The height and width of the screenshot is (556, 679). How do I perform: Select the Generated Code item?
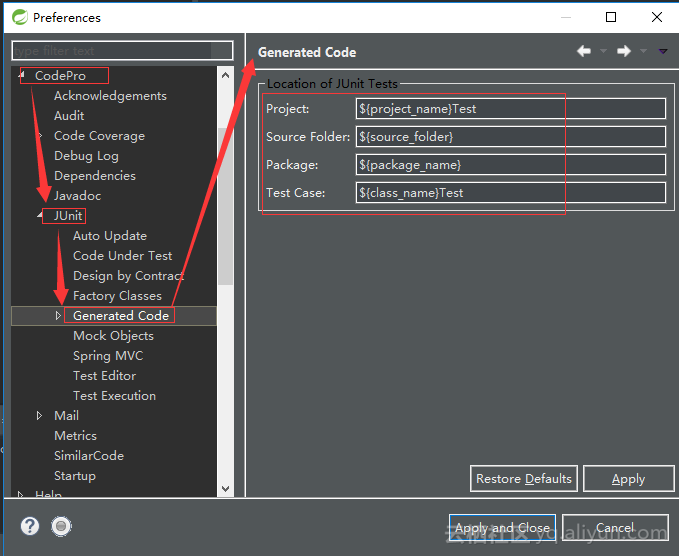[x=121, y=316]
